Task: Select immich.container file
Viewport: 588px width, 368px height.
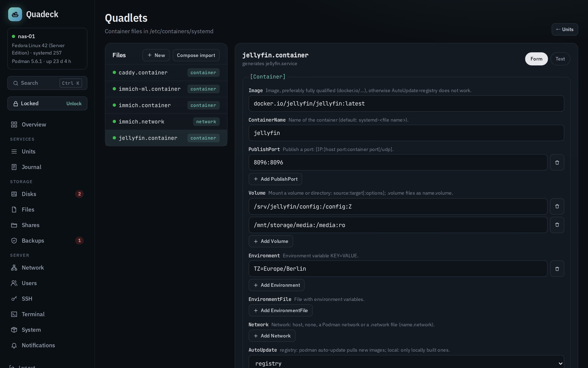Action: (166, 105)
